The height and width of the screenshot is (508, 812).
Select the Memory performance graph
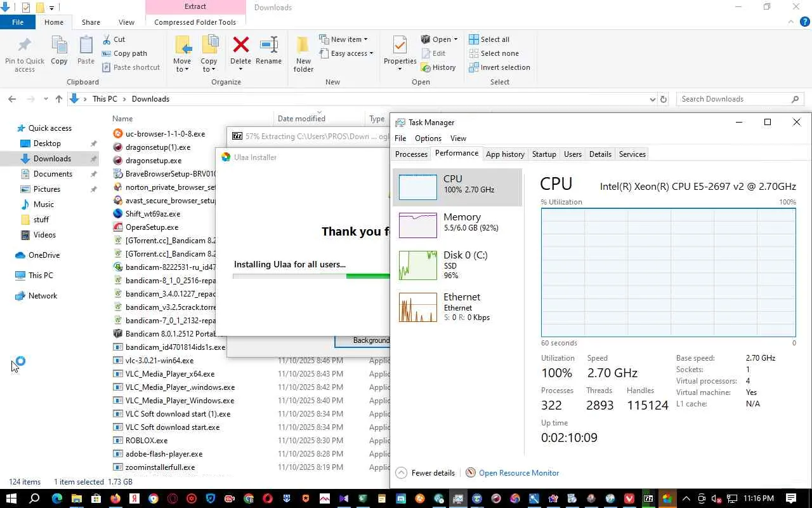418,225
